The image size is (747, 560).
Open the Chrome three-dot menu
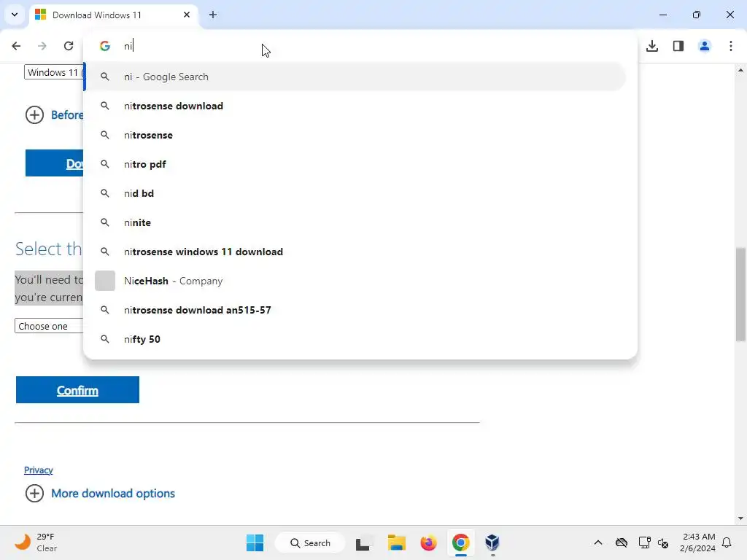pos(731,46)
